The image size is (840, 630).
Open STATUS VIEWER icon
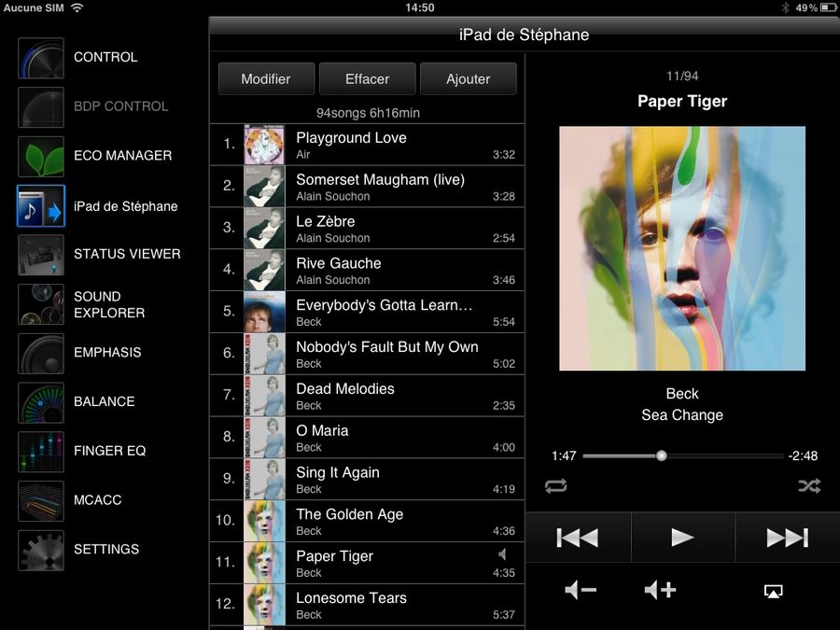pos(41,256)
